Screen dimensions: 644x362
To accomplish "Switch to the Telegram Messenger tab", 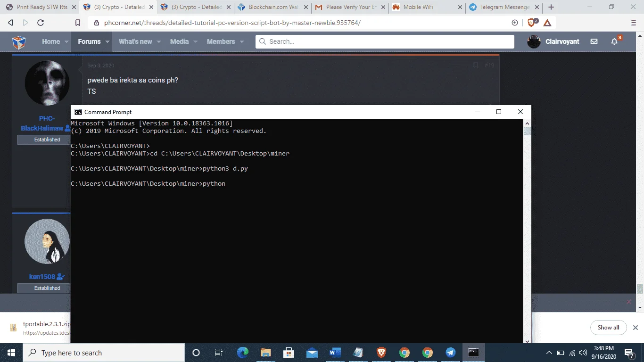I will point(504,7).
